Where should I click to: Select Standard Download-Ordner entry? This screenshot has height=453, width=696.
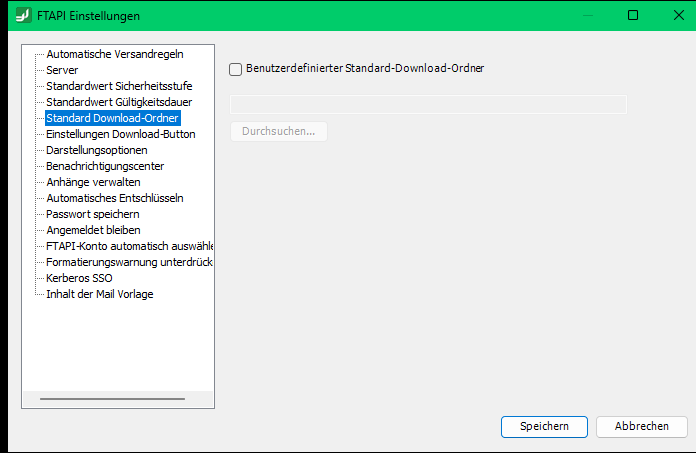(112, 118)
